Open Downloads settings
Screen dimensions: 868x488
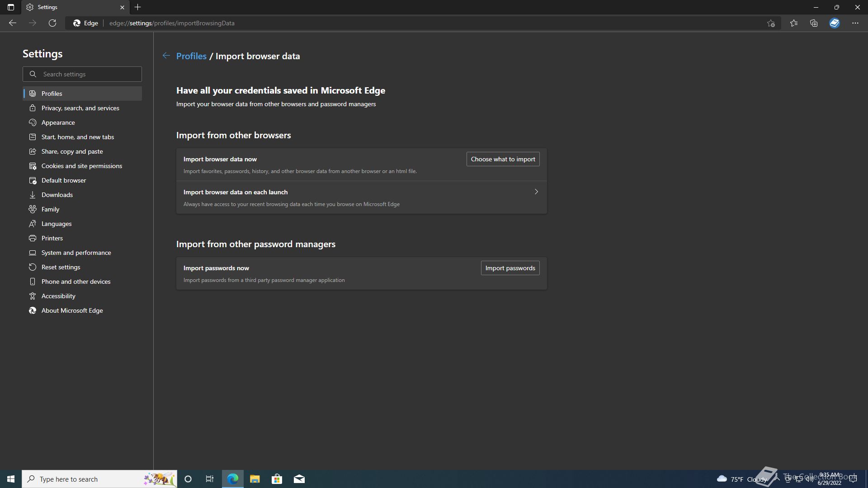[x=82, y=195]
